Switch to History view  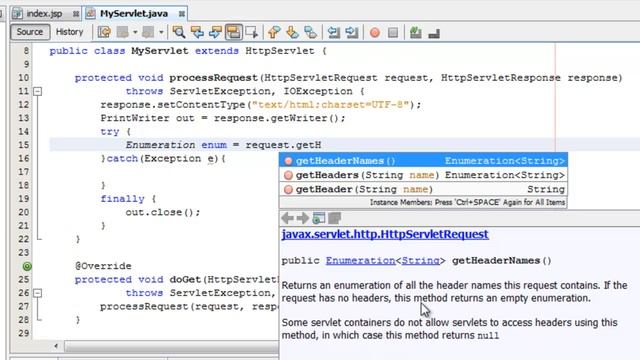coord(69,32)
